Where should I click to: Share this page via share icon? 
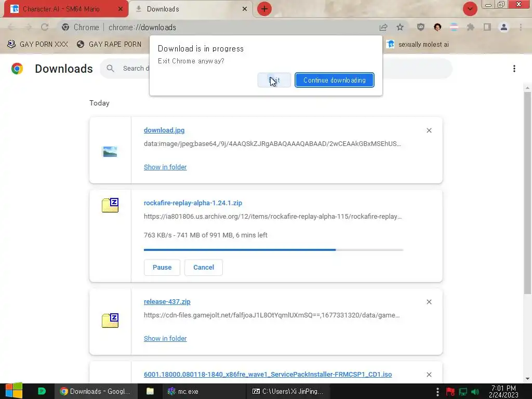click(x=383, y=27)
